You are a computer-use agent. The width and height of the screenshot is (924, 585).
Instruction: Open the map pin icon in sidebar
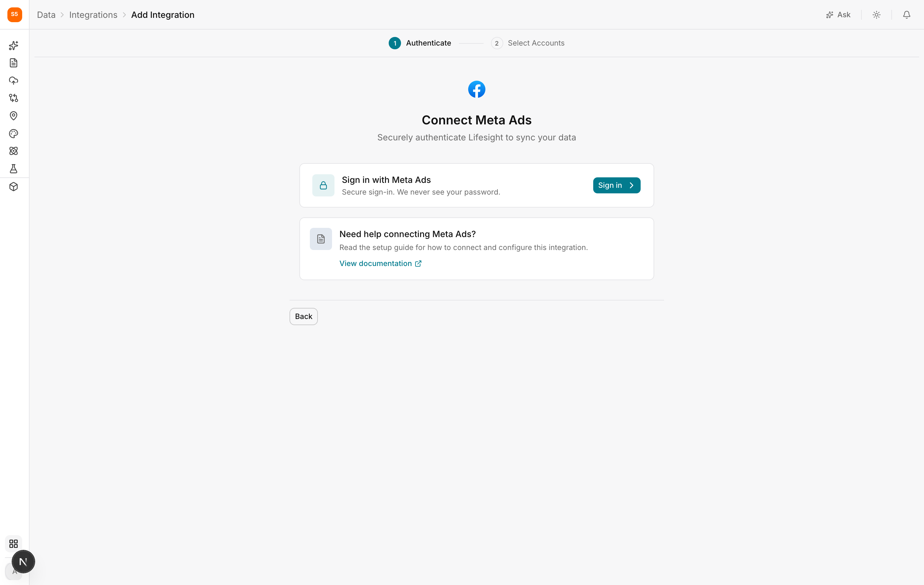14,116
